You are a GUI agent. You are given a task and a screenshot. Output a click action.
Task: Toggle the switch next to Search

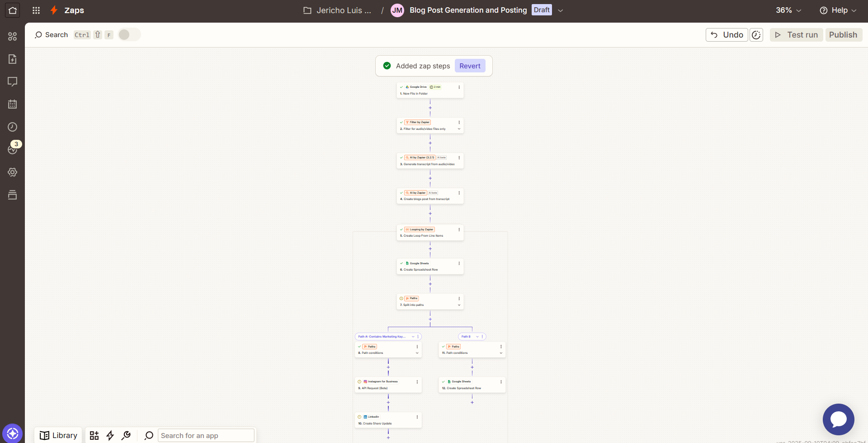coord(129,35)
